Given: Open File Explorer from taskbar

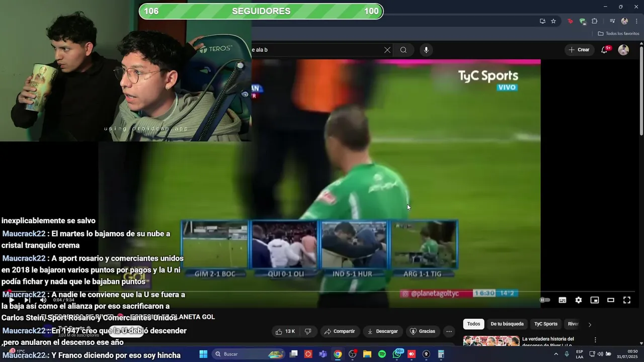Looking at the screenshot, I should pos(367,354).
